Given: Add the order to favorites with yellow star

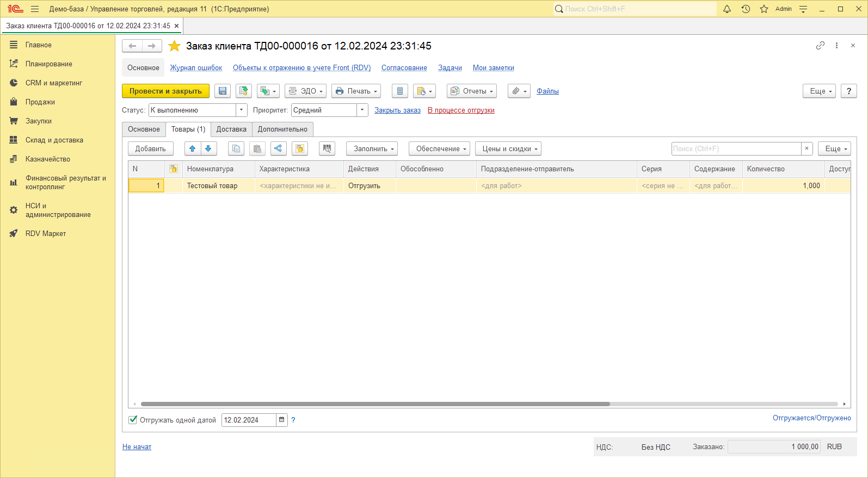Looking at the screenshot, I should [x=174, y=46].
